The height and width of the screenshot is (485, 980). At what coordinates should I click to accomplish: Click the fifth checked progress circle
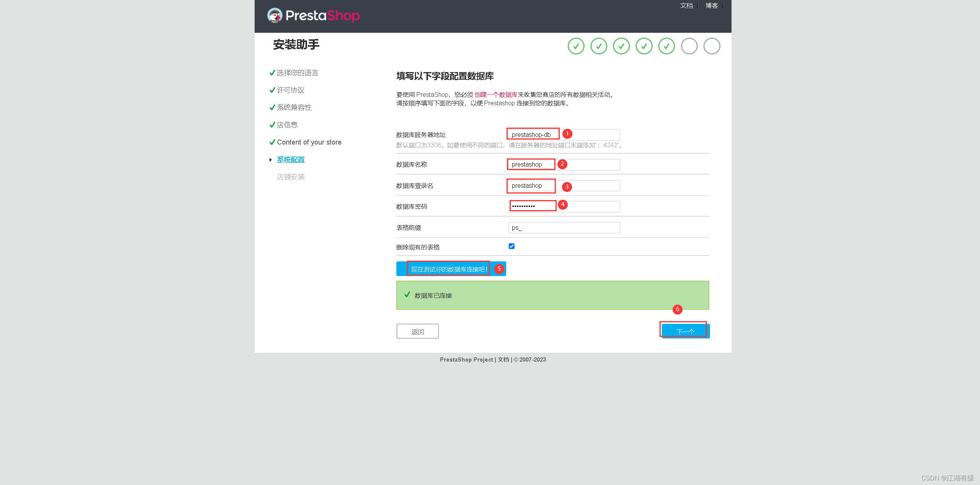click(x=666, y=46)
